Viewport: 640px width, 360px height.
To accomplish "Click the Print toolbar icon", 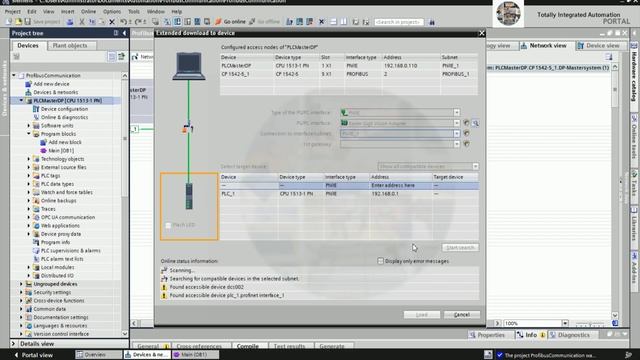I will 70,22.
